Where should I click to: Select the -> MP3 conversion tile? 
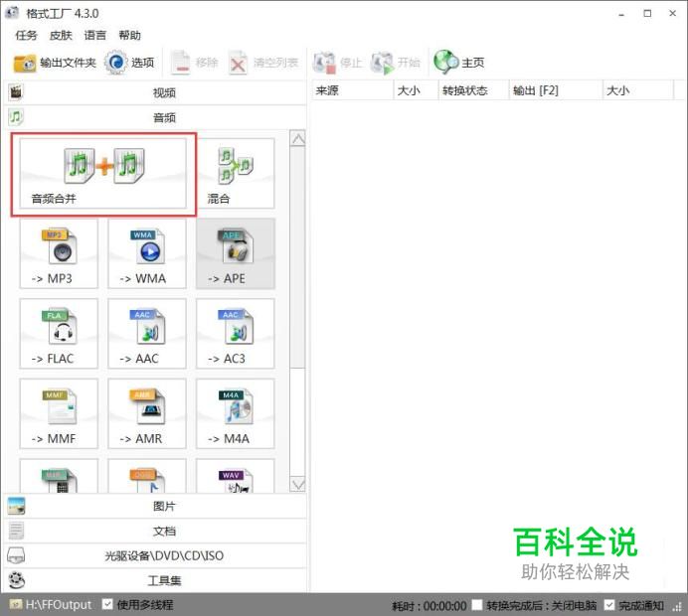[59, 254]
